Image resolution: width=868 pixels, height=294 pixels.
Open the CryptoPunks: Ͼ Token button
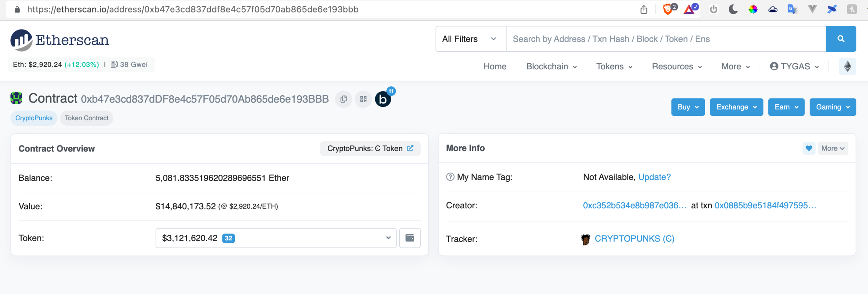point(370,148)
